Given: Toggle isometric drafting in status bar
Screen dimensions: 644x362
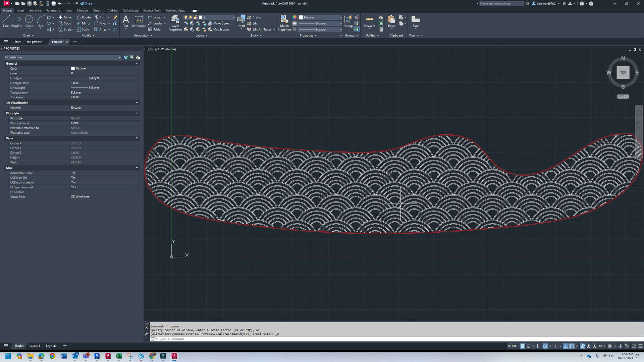Looking at the screenshot, I should click(555, 346).
